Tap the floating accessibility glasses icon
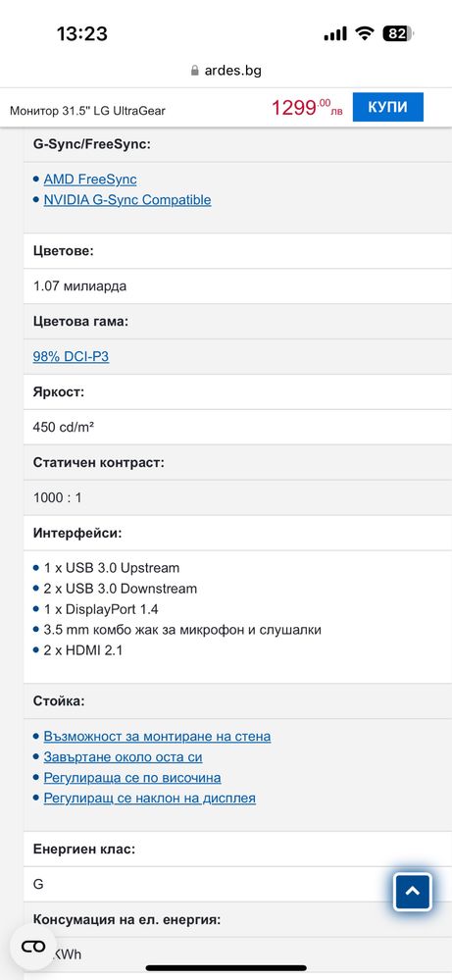 [x=33, y=947]
